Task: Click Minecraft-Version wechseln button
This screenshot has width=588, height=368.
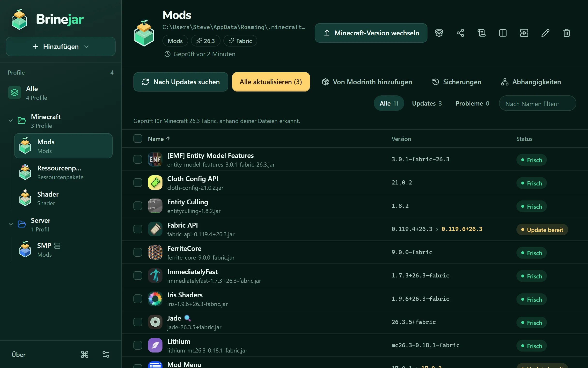Action: [x=371, y=33]
